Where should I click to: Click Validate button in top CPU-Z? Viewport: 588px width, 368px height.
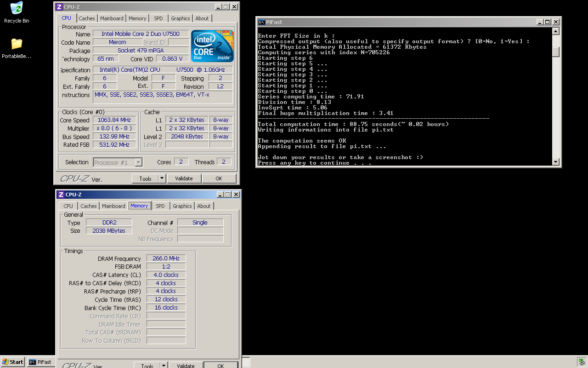[184, 178]
